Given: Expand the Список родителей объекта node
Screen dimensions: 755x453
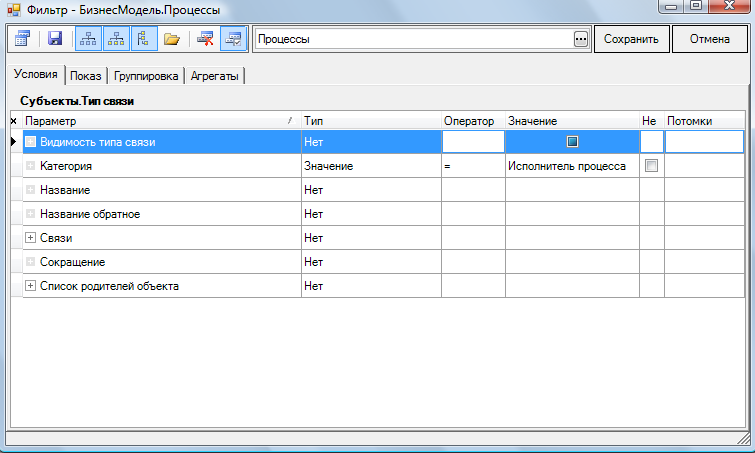Looking at the screenshot, I should (x=30, y=286).
